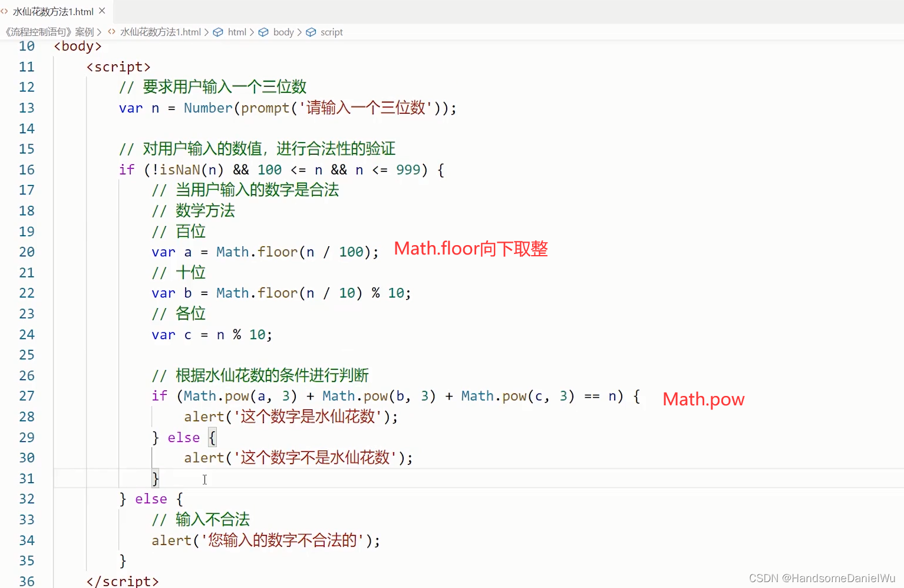The width and height of the screenshot is (904, 588).
Task: Click the Number keyword on line 13
Action: click(208, 108)
